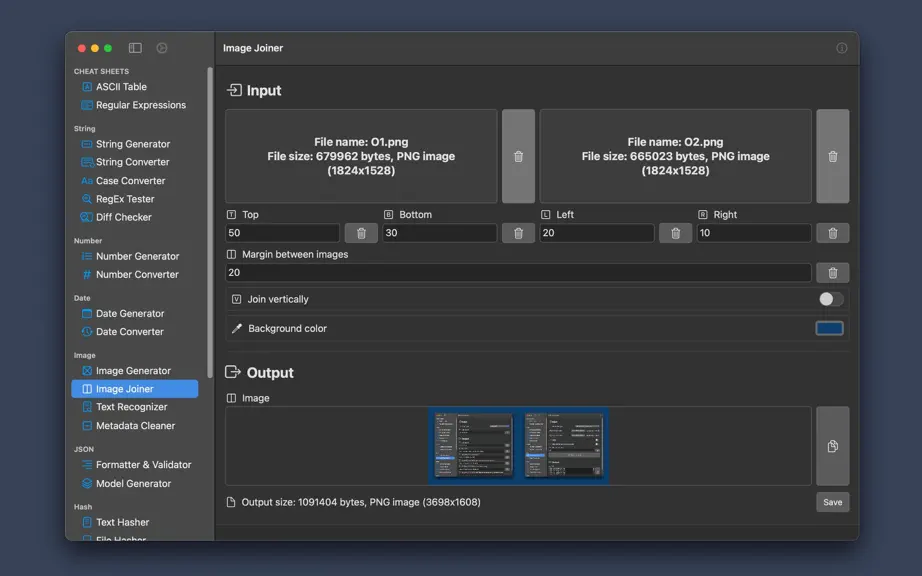The height and width of the screenshot is (576, 922).
Task: Click the Image Joiner window title
Action: 253,48
